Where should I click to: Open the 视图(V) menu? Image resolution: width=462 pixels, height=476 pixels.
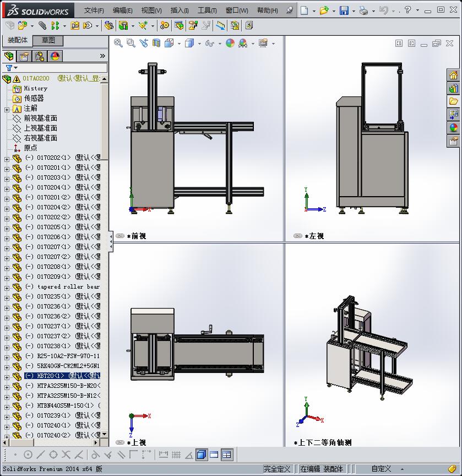[x=151, y=10]
